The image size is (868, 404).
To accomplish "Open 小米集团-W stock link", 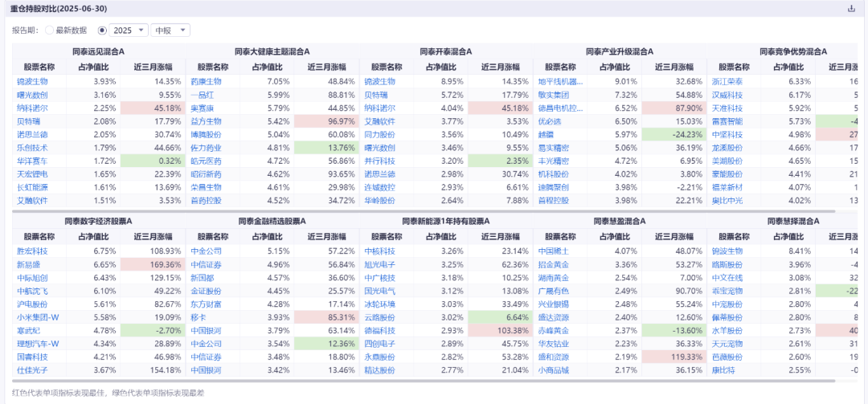I will pyautogui.click(x=36, y=318).
